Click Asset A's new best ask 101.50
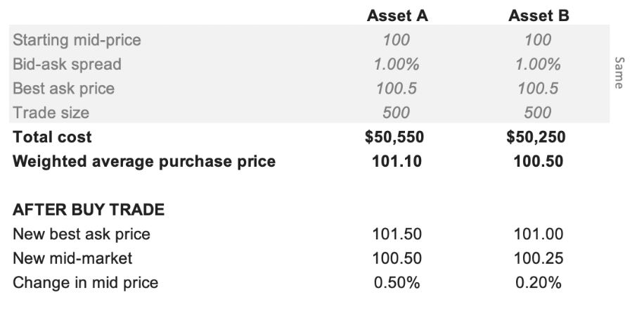 397,234
